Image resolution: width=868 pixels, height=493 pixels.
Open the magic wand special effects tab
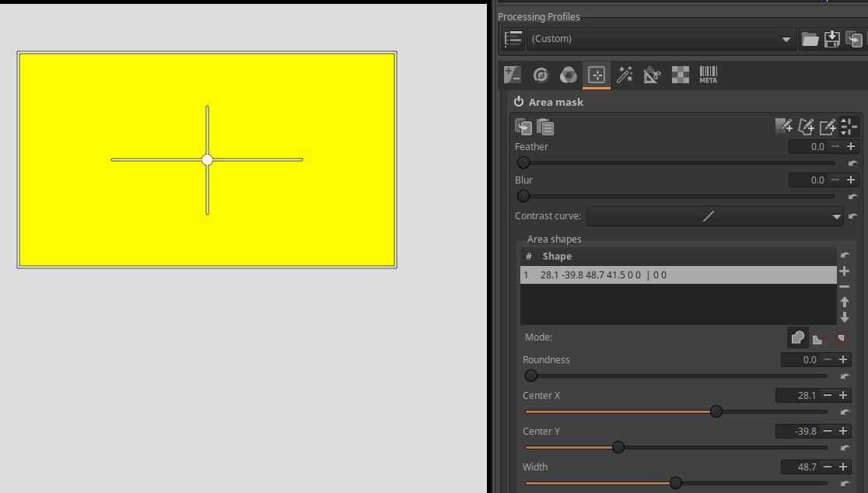tap(625, 75)
